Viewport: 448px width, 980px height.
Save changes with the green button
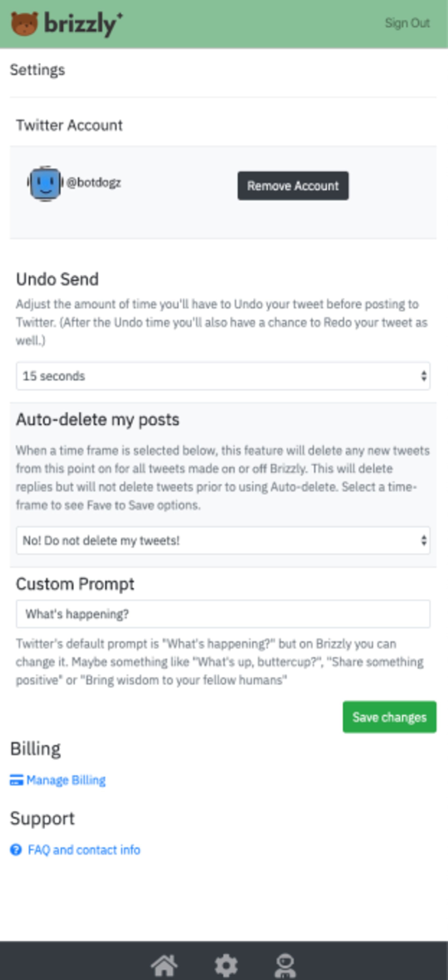coord(389,717)
